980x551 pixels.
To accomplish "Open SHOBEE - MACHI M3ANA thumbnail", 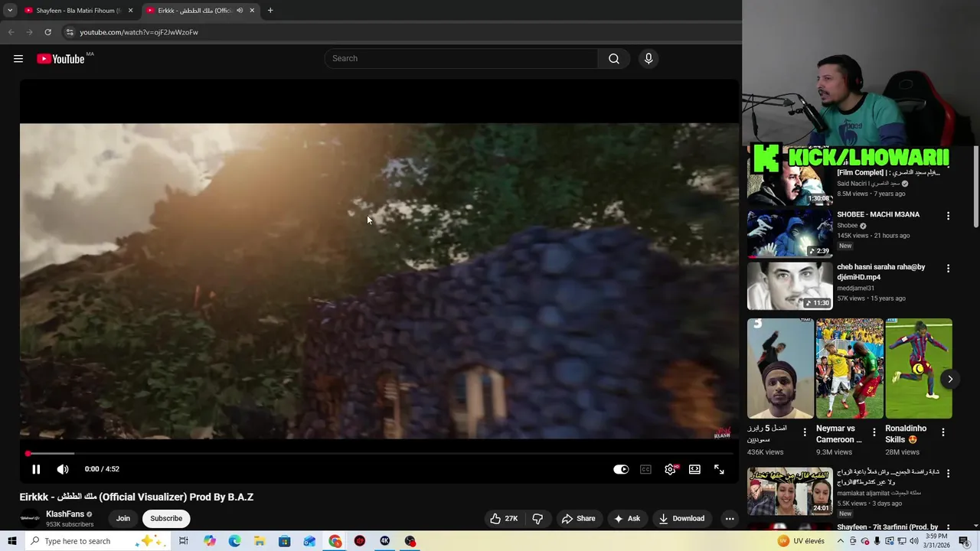I will point(789,233).
